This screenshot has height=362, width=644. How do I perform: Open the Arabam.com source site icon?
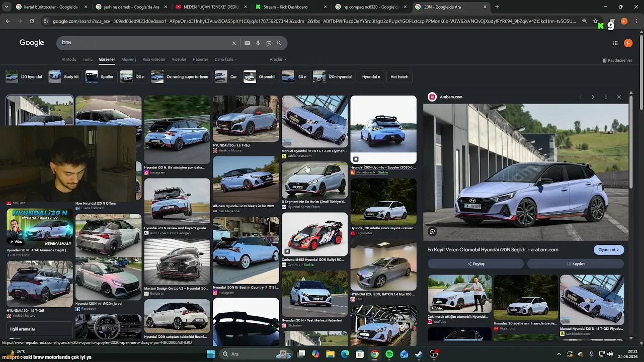[432, 97]
